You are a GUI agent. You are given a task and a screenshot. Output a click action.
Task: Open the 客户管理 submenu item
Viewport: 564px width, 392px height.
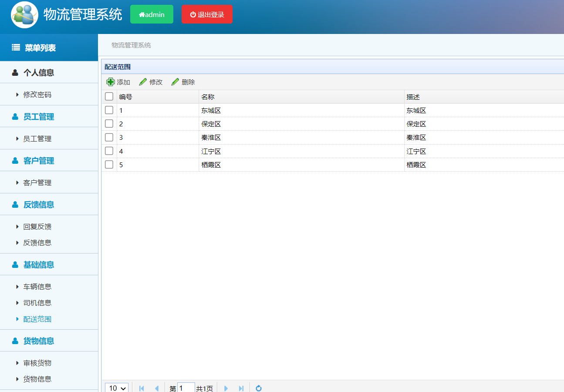pos(37,182)
